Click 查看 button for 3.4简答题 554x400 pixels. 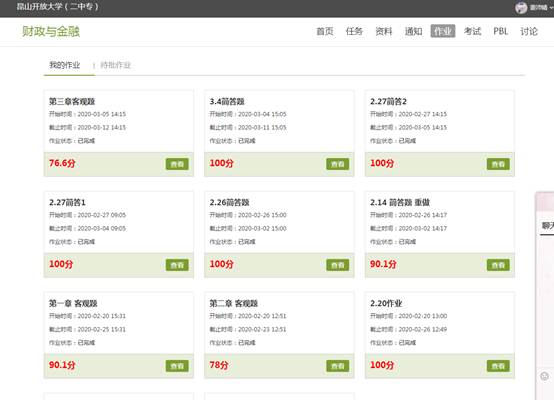coord(337,164)
